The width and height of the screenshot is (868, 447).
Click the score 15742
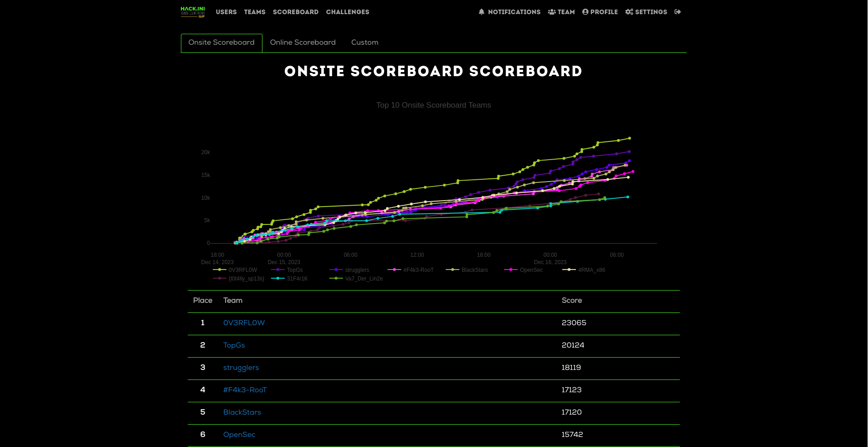(572, 435)
